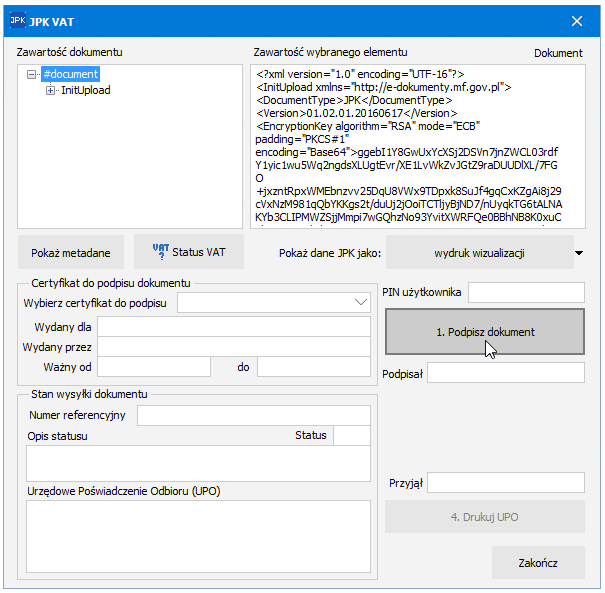Click the Wydany przez text field

click(x=233, y=347)
